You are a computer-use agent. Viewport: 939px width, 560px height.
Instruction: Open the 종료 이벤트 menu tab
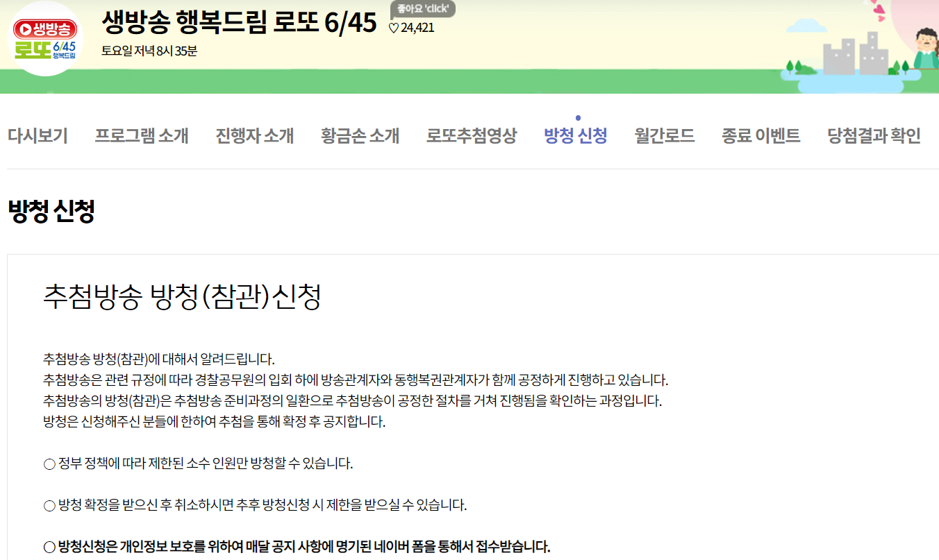(x=761, y=135)
